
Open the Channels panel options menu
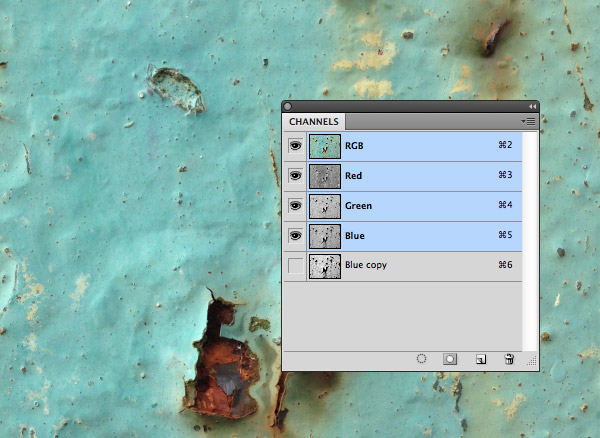529,121
